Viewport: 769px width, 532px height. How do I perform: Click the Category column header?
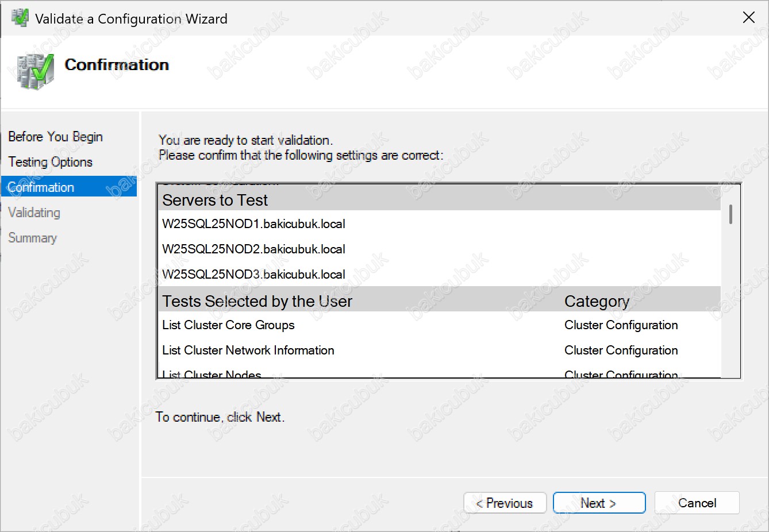point(597,301)
